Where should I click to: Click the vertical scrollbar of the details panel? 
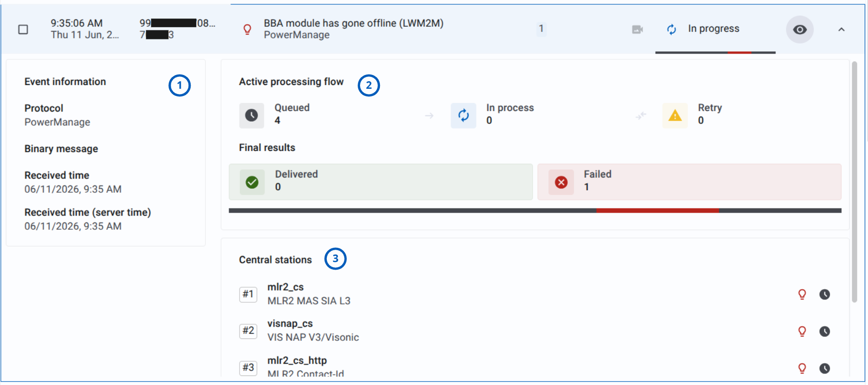855,182
